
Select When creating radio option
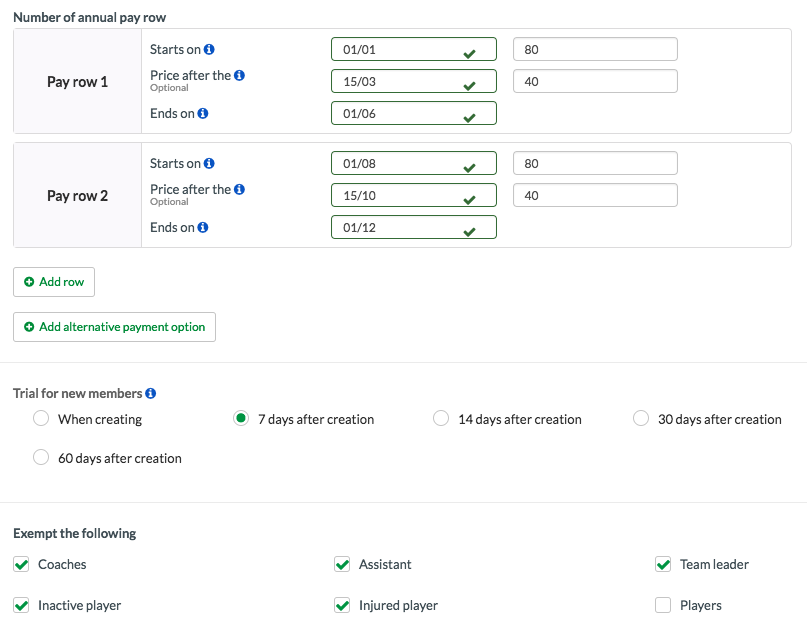41,418
